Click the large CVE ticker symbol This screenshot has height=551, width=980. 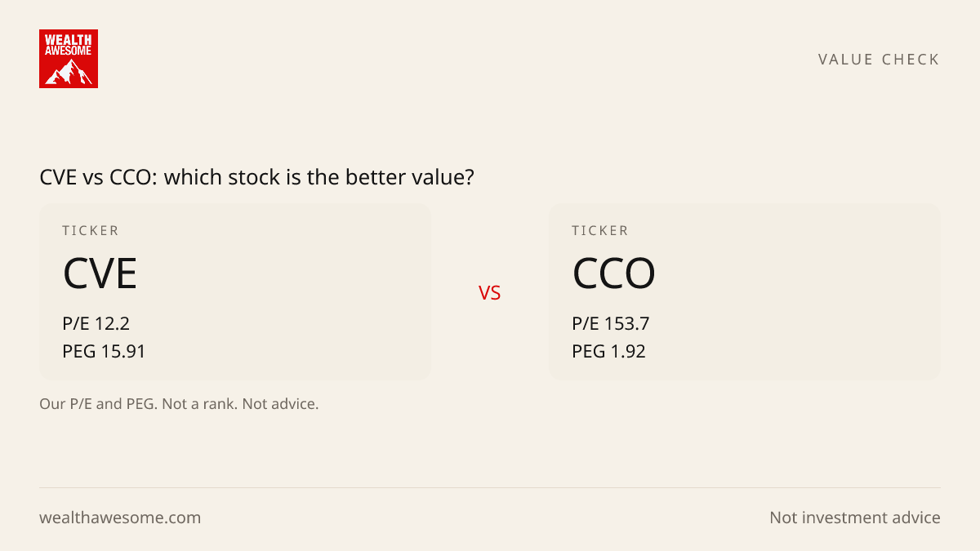pos(100,273)
